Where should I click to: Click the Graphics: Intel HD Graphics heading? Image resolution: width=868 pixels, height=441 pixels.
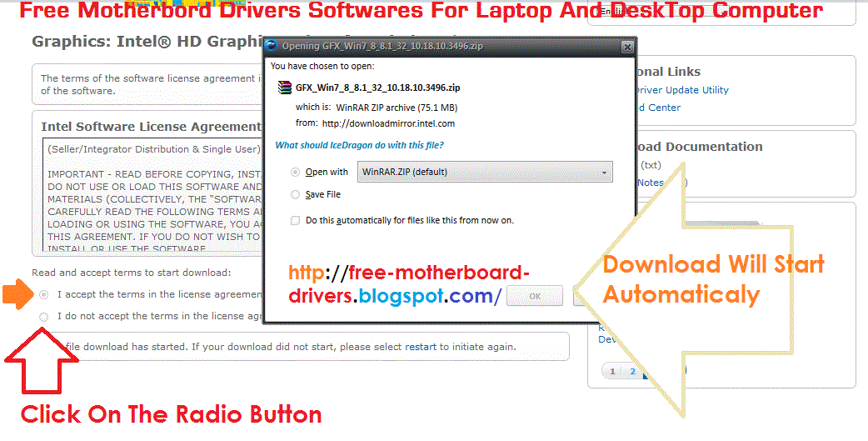click(x=147, y=42)
